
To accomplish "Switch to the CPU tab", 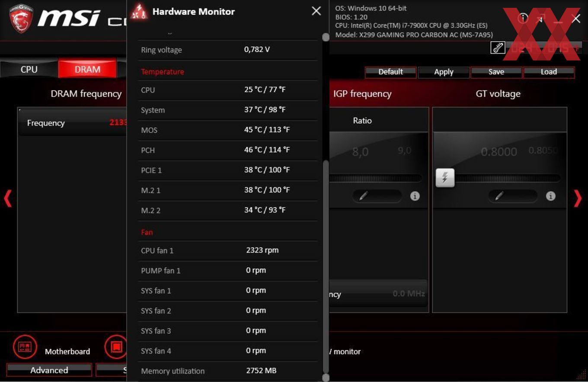I will [29, 69].
